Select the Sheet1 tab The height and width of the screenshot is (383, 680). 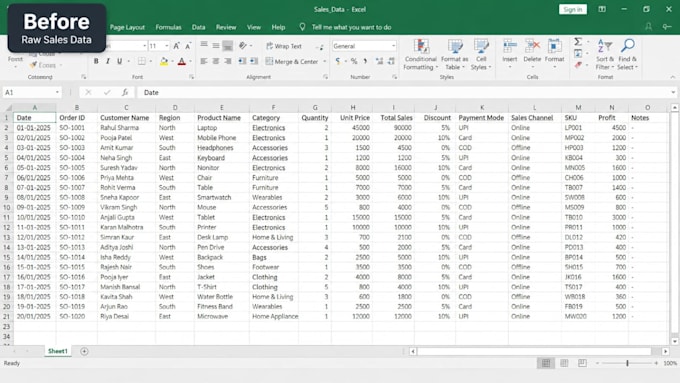(x=58, y=351)
